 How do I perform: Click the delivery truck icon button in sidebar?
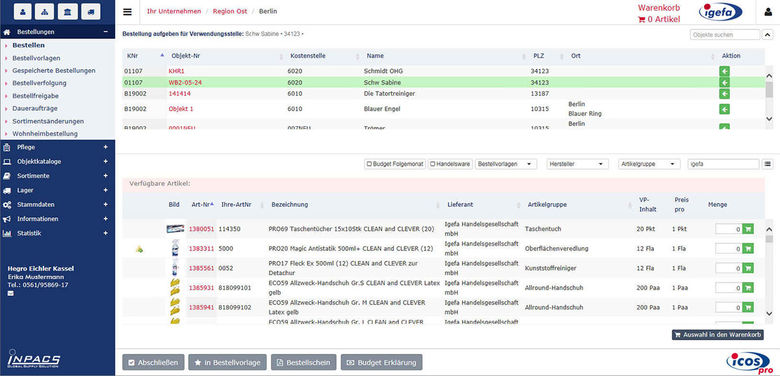click(x=90, y=11)
